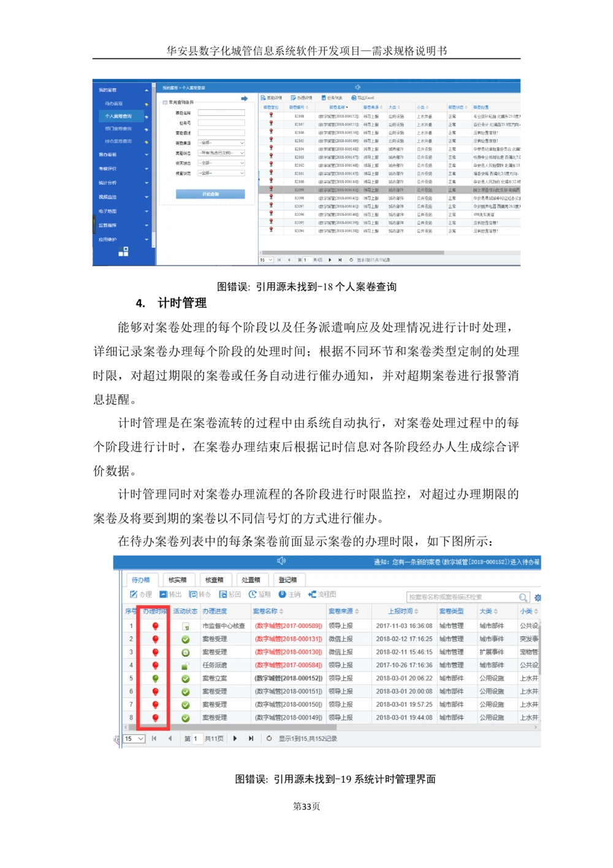Click the 案卷详情 case detail icon
Screen dimensions: 613x868
270,97
